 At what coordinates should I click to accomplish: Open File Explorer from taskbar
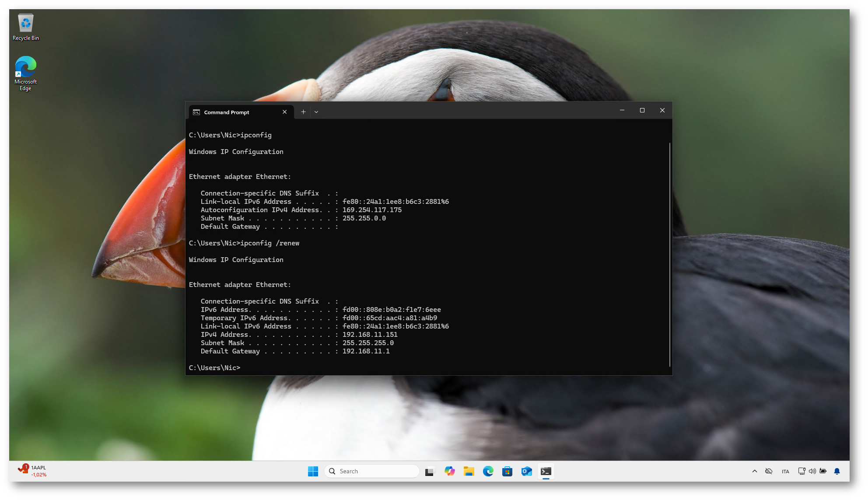click(x=469, y=471)
